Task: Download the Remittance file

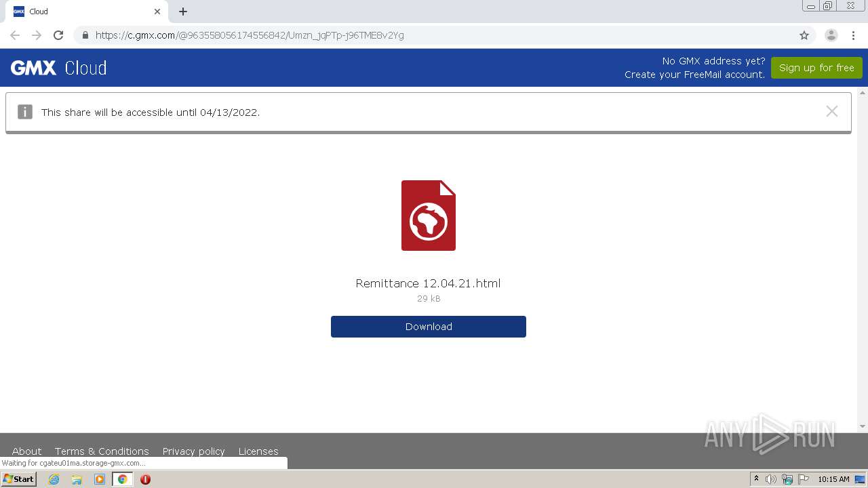Action: click(x=429, y=327)
